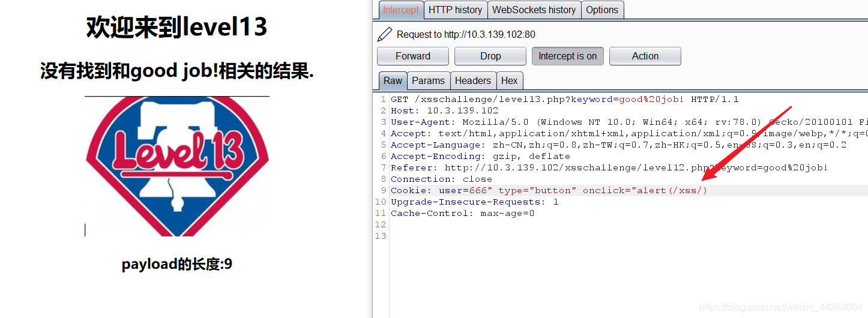
Task: Open the WebSockets history tab
Action: [534, 10]
